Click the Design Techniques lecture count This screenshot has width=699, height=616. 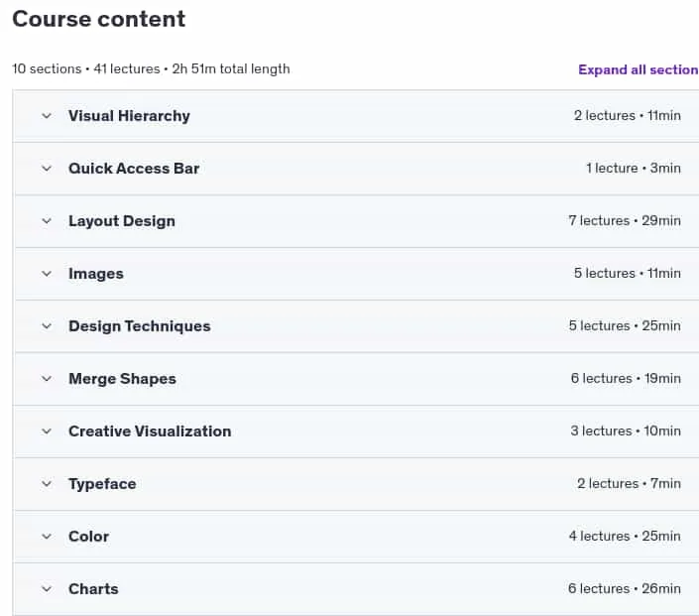click(x=599, y=325)
